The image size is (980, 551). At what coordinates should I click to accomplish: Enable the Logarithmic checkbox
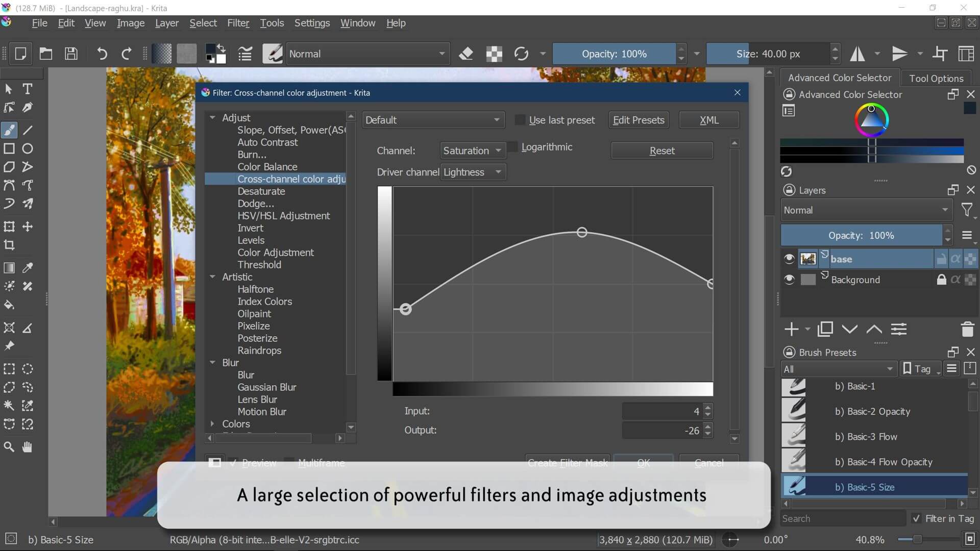pos(513,147)
